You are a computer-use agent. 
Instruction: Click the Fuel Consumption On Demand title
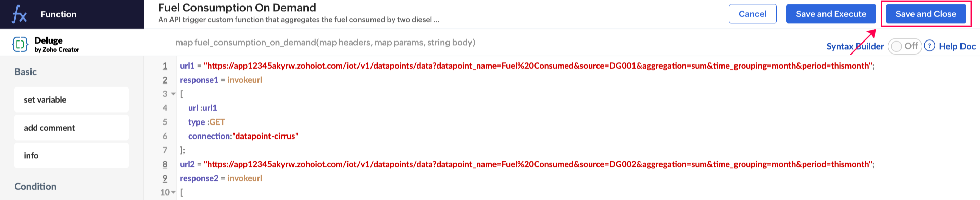(x=237, y=8)
